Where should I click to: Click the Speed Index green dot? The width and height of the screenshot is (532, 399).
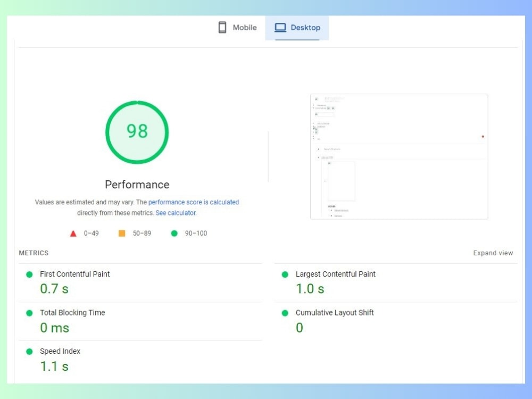29,352
